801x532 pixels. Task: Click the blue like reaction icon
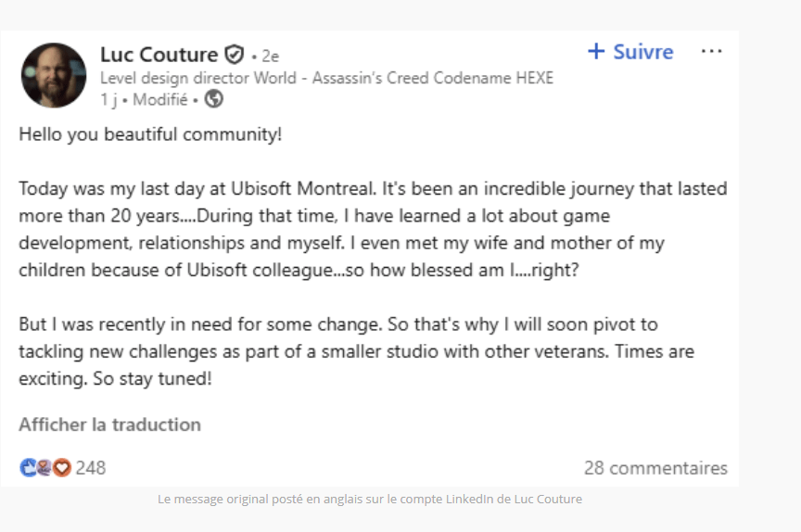28,468
